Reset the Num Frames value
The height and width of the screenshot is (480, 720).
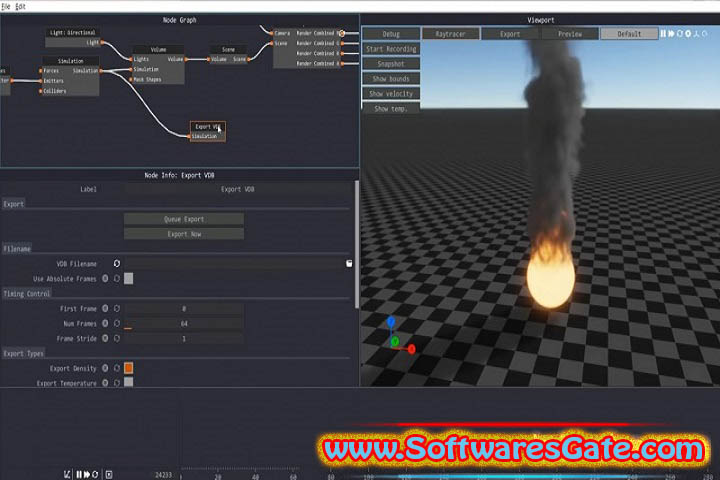(x=117, y=323)
